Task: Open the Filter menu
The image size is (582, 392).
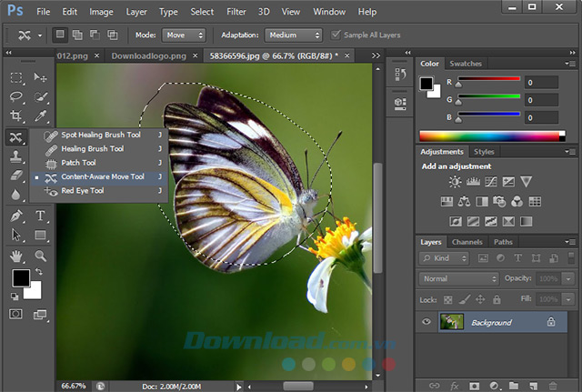Action: click(236, 12)
